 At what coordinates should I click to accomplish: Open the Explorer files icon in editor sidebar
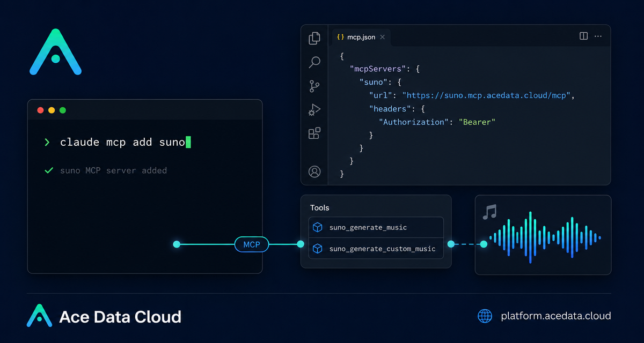pos(314,38)
